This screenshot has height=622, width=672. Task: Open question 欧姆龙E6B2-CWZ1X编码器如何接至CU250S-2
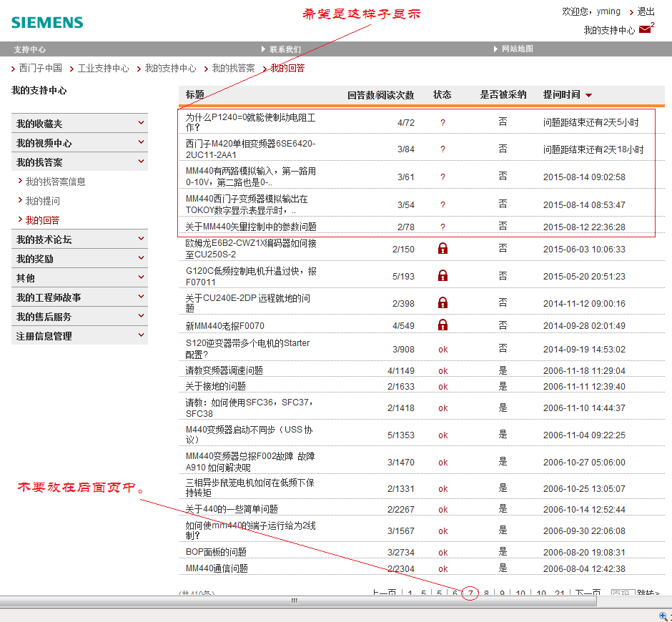pyautogui.click(x=251, y=249)
